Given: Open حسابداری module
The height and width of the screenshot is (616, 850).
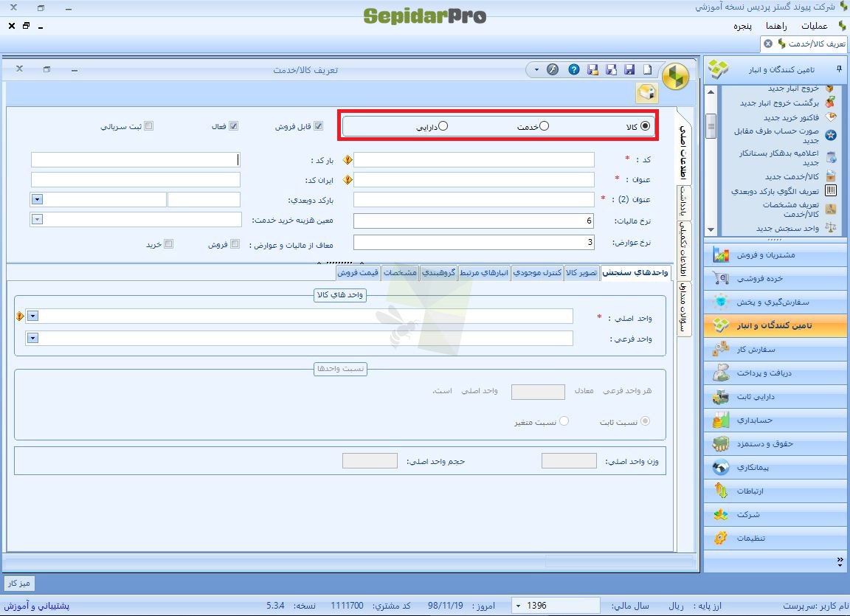Looking at the screenshot, I should [x=775, y=420].
